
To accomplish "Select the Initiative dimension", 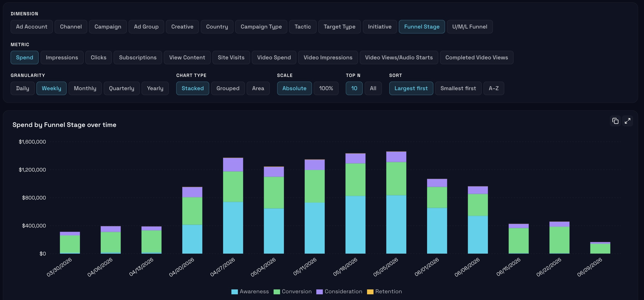I will click(x=380, y=27).
